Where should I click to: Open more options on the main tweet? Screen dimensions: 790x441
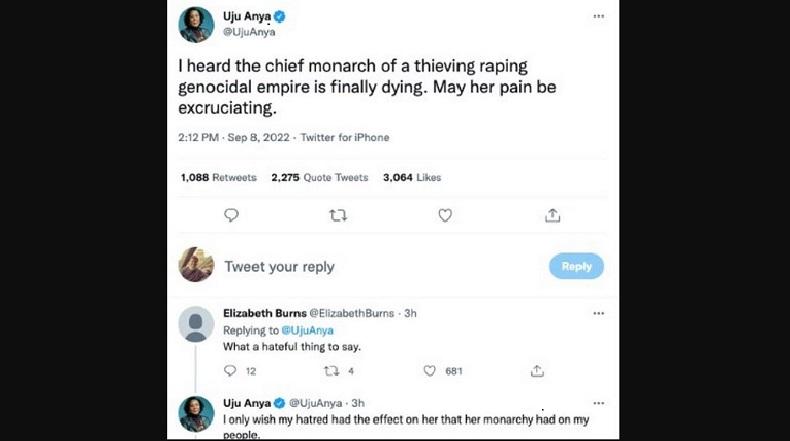598,17
